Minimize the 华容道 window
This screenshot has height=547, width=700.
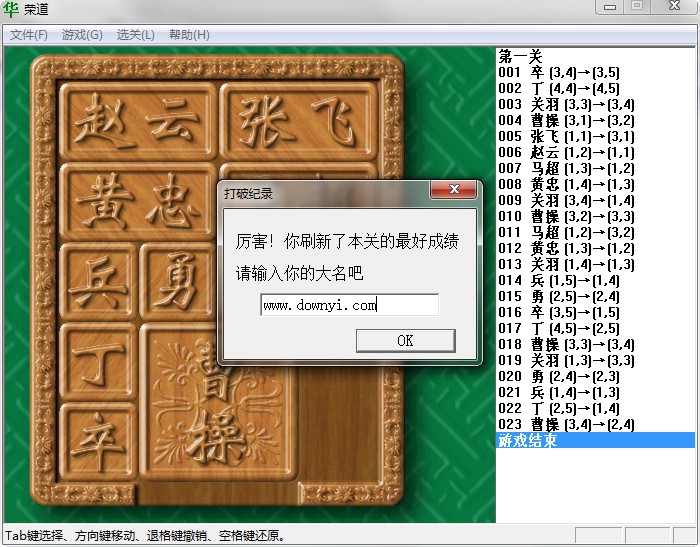tap(609, 7)
